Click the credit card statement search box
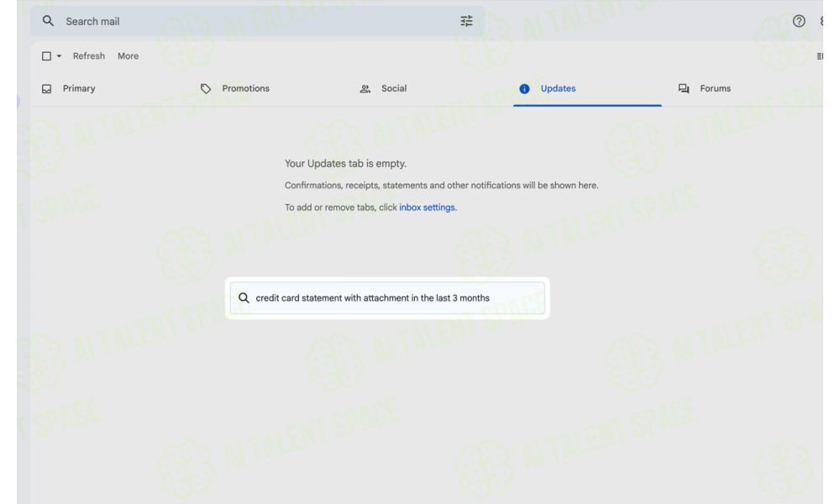 pos(387,298)
